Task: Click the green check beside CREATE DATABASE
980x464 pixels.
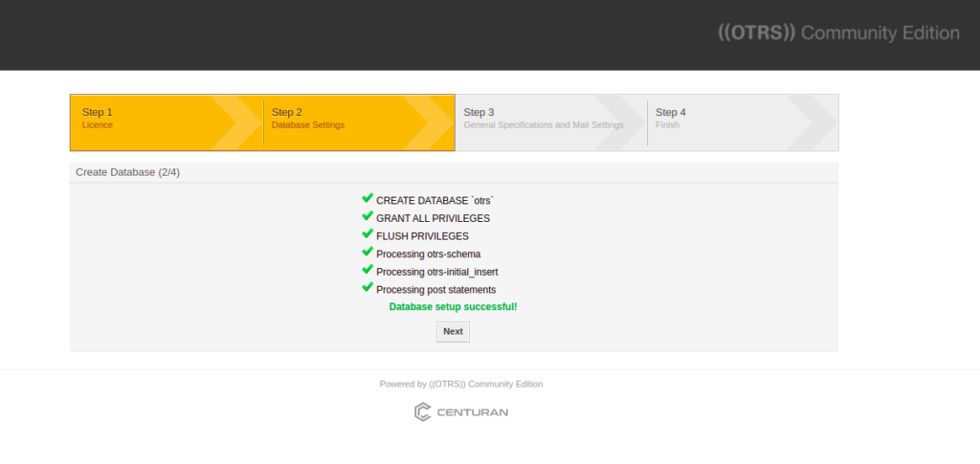Action: click(367, 199)
